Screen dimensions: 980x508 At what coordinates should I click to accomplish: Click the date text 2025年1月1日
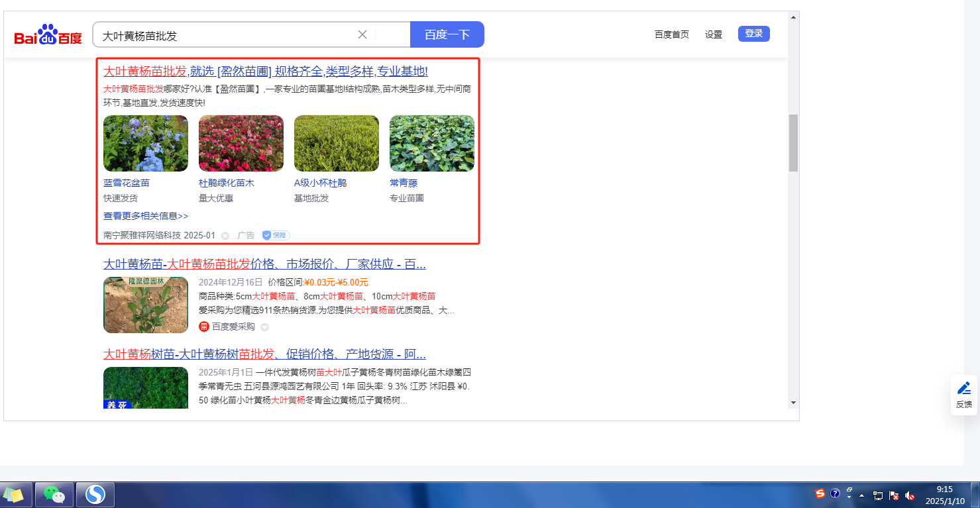coord(226,372)
